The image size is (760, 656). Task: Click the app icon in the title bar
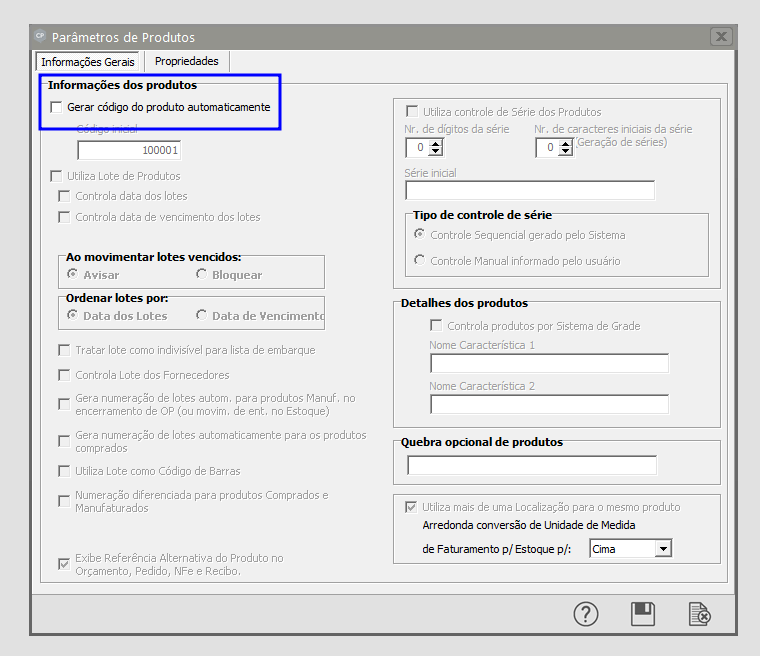pyautogui.click(x=40, y=36)
